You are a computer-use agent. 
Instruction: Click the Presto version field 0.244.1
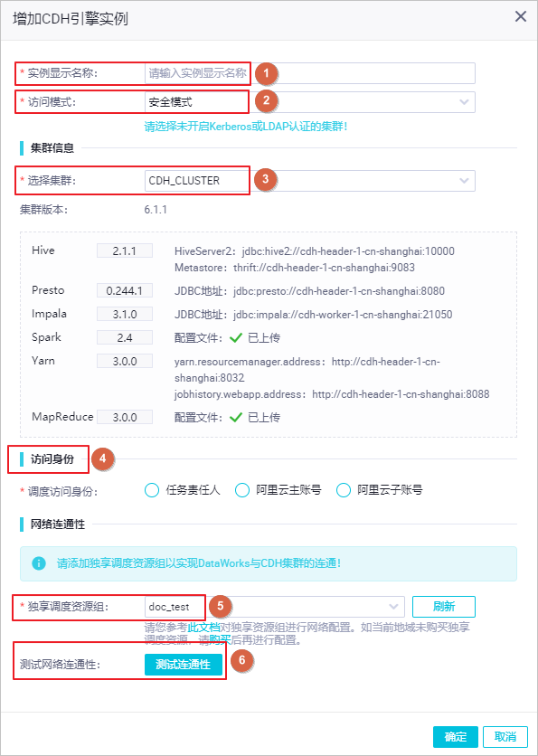point(125,290)
